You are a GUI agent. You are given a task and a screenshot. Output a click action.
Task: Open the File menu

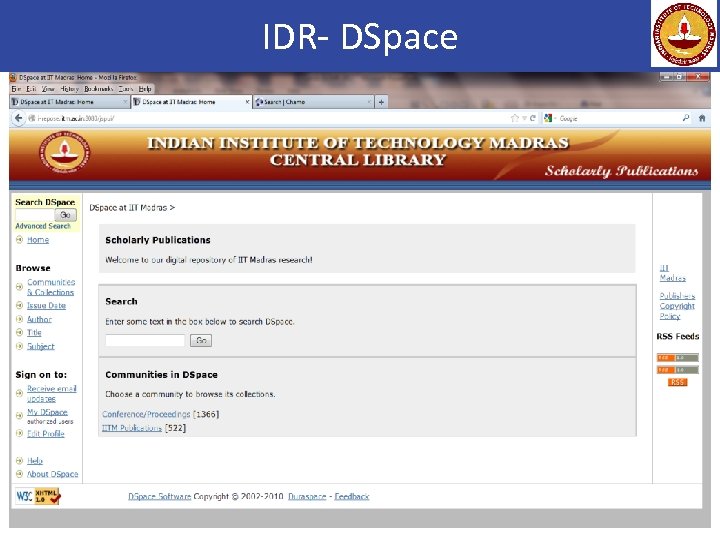coord(16,89)
